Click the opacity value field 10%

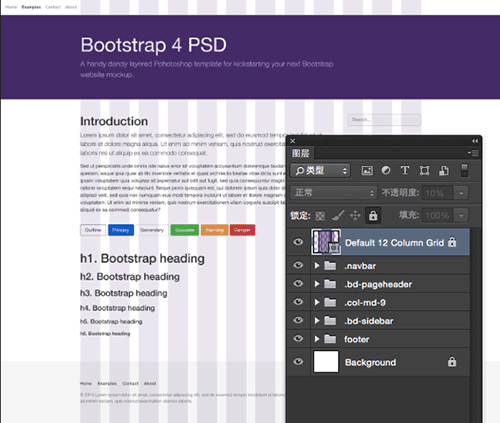(x=438, y=193)
